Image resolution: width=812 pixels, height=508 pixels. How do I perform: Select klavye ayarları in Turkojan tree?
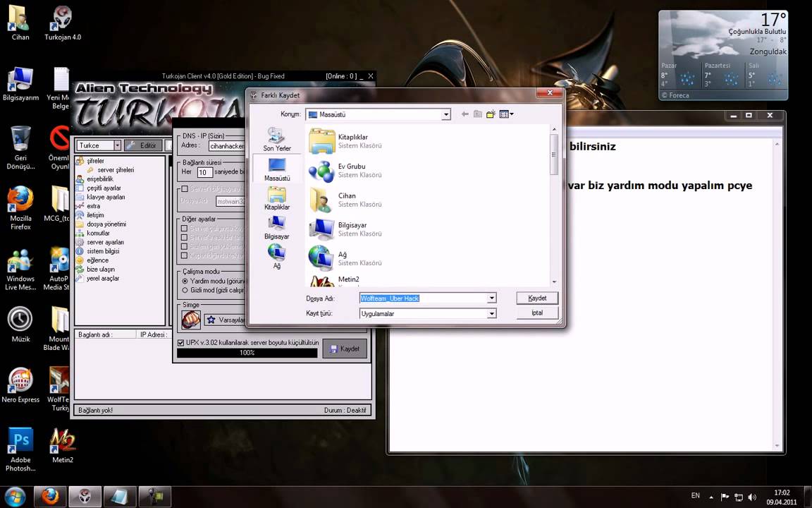[105, 197]
